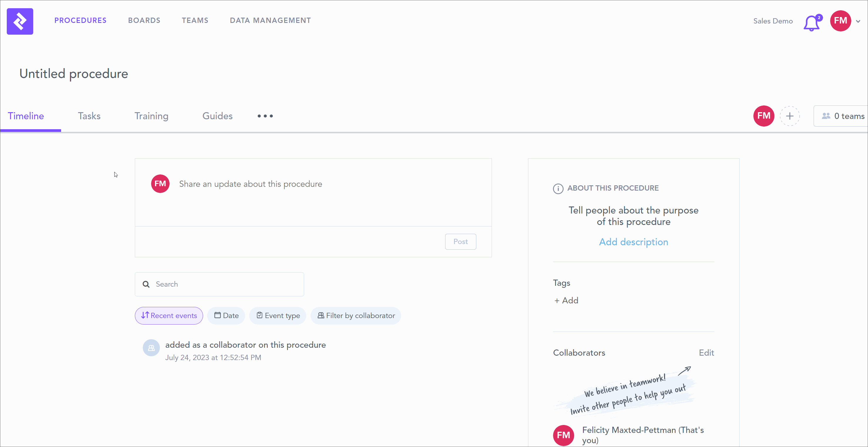Open the Event type filter
This screenshot has width=868, height=447.
[278, 316]
